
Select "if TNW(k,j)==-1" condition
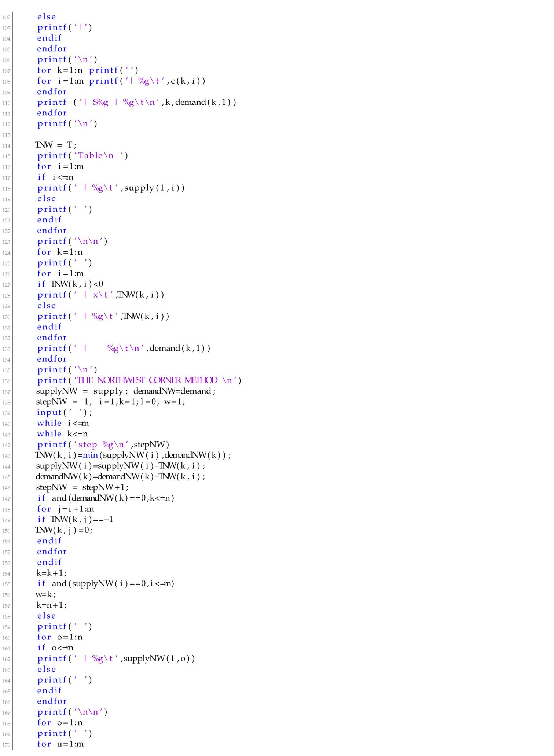click(75, 520)
